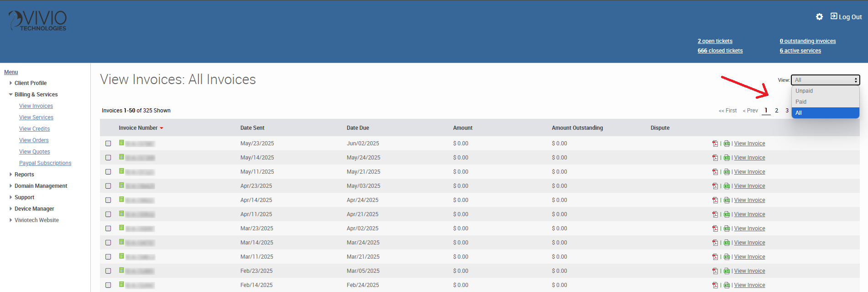Choose Unpaid from the View dropdown

(x=804, y=91)
